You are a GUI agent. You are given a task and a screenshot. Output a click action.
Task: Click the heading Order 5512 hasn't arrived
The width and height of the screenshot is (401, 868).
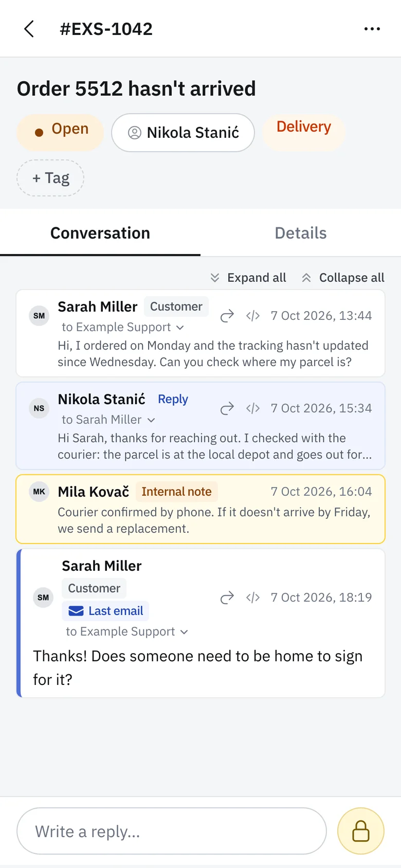(x=136, y=88)
